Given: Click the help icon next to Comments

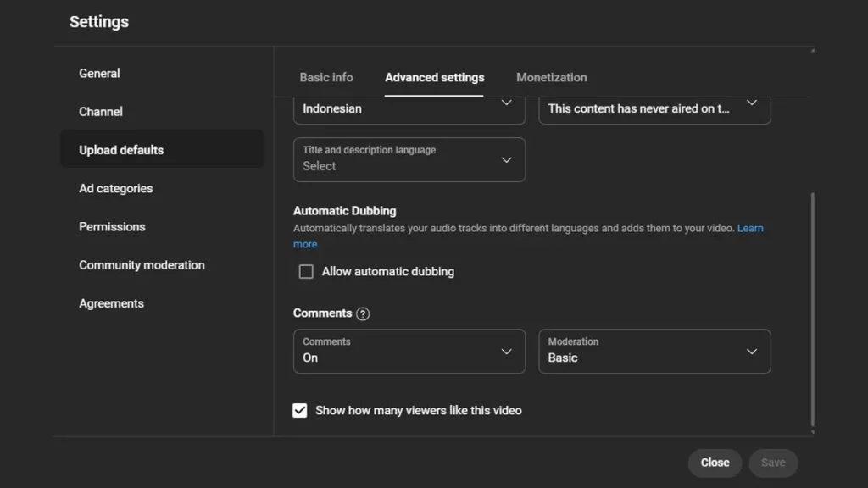Looking at the screenshot, I should tap(363, 313).
